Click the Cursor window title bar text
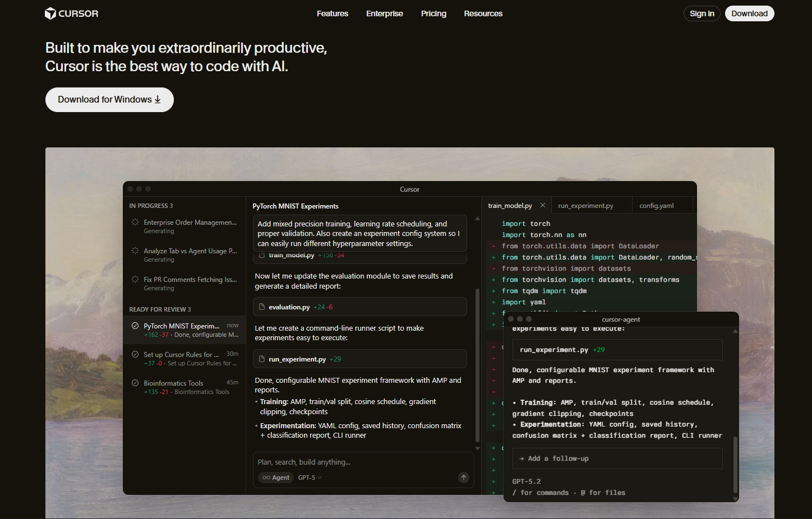This screenshot has height=519, width=812. click(409, 189)
